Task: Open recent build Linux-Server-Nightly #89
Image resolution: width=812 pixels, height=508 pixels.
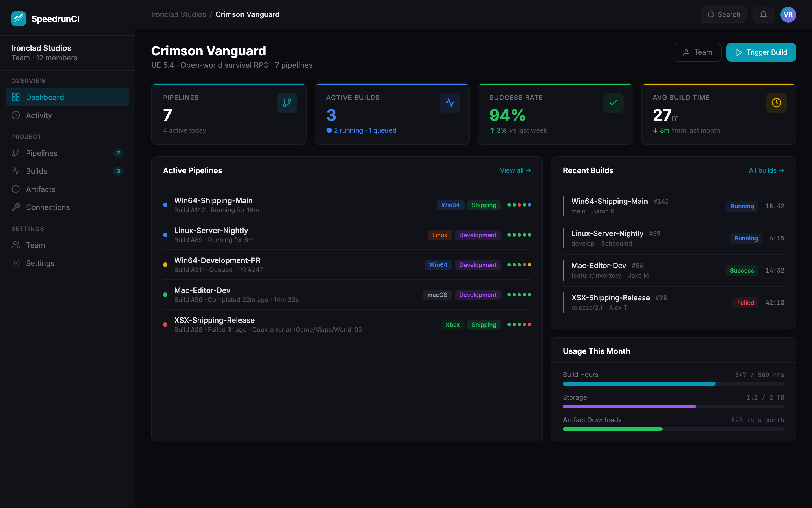Action: 673,238
